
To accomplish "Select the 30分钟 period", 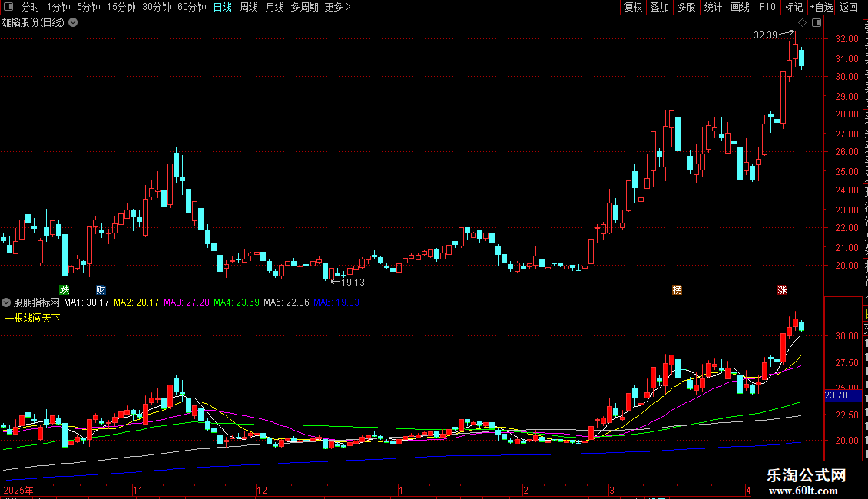I will tap(157, 7).
